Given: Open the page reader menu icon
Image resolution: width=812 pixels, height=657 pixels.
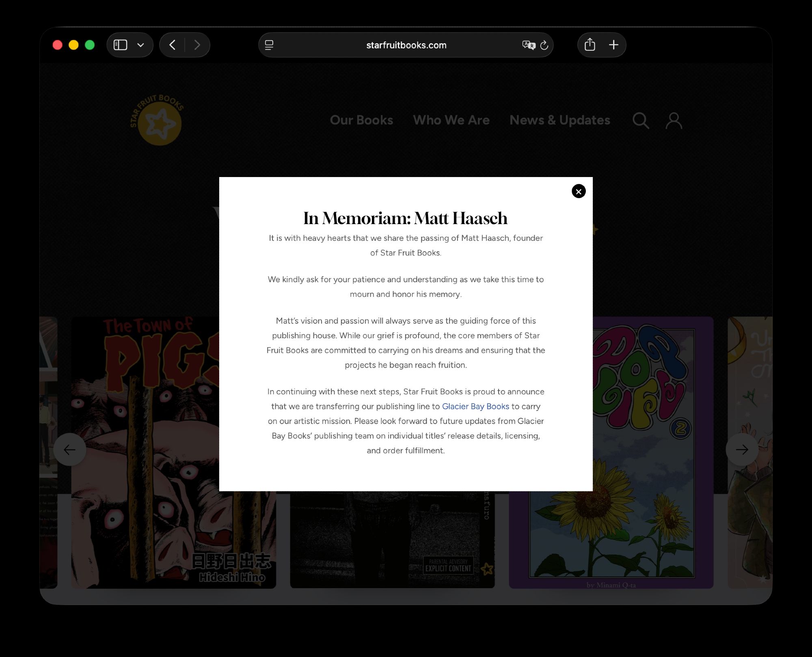Looking at the screenshot, I should tap(269, 45).
